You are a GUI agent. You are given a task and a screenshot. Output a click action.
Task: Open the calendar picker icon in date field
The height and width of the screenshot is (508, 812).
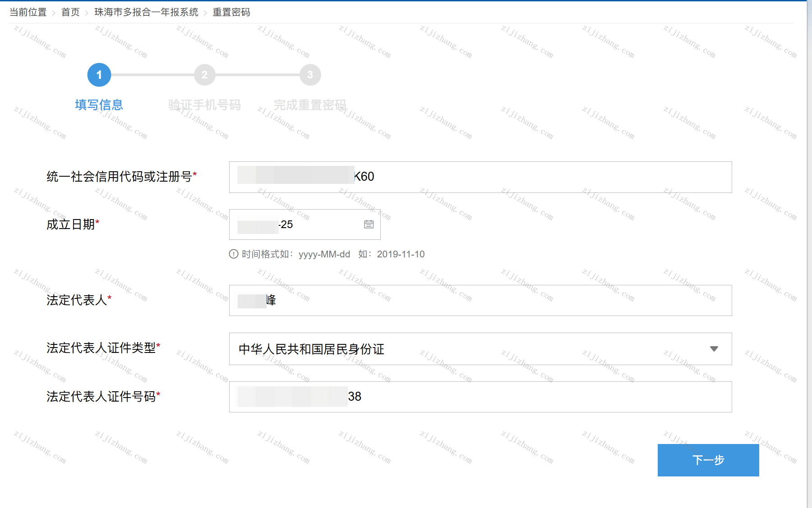(369, 224)
